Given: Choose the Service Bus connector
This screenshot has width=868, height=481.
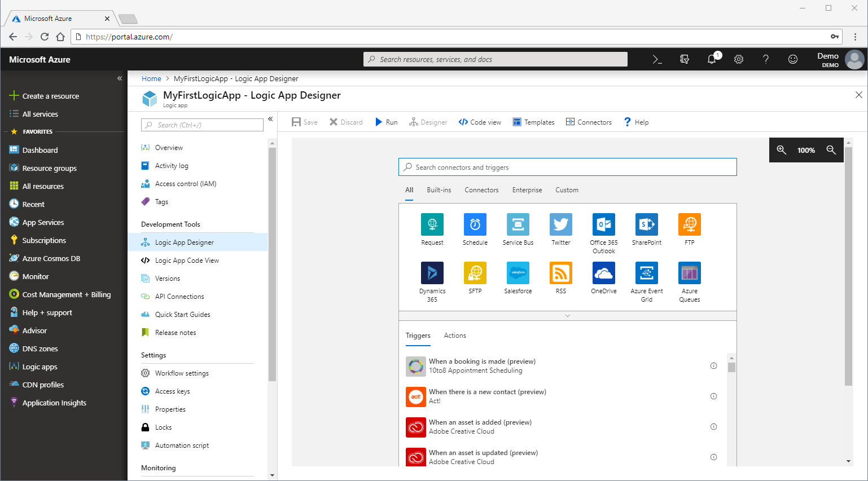Looking at the screenshot, I should click(x=518, y=224).
